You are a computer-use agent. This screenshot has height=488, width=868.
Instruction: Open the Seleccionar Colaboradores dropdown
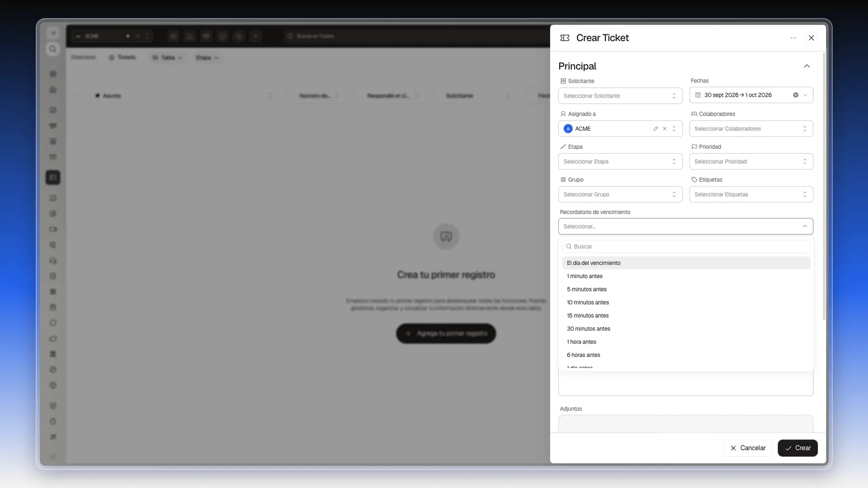(x=751, y=129)
